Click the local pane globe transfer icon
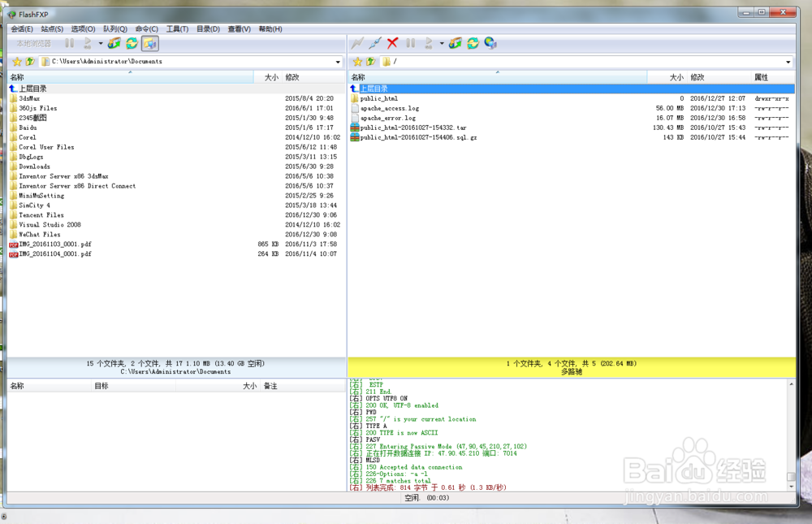This screenshot has width=812, height=524. click(x=114, y=44)
